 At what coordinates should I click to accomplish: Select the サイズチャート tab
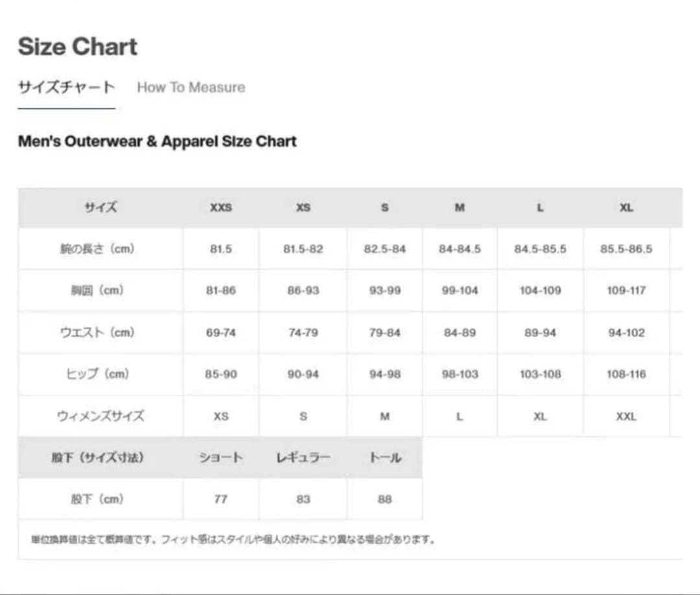coord(66,87)
